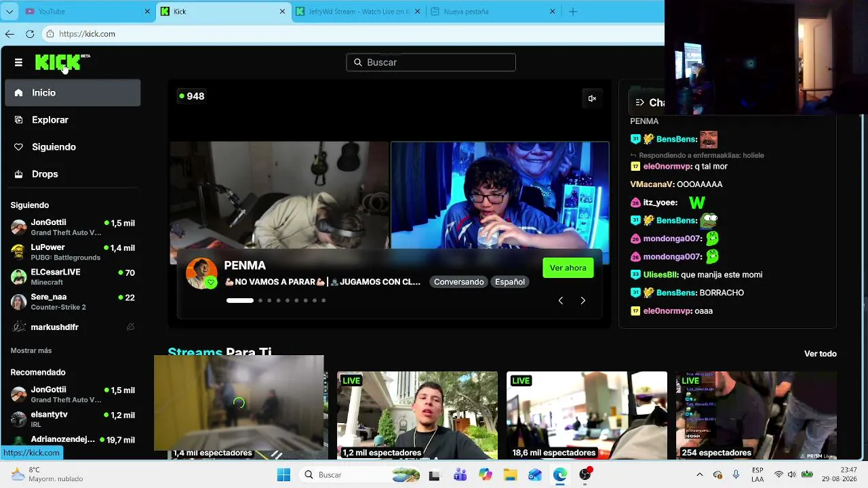Viewport: 868px width, 488px height.
Task: Open a new browser tab
Action: point(573,12)
